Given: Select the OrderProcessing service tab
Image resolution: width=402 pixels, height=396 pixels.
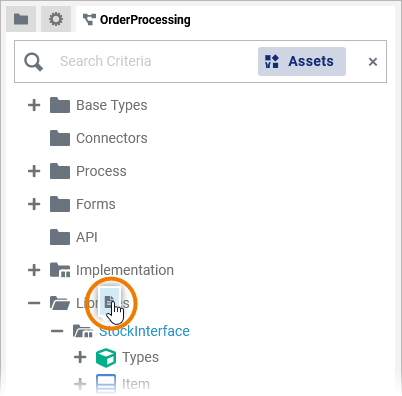Looking at the screenshot, I should coord(136,20).
